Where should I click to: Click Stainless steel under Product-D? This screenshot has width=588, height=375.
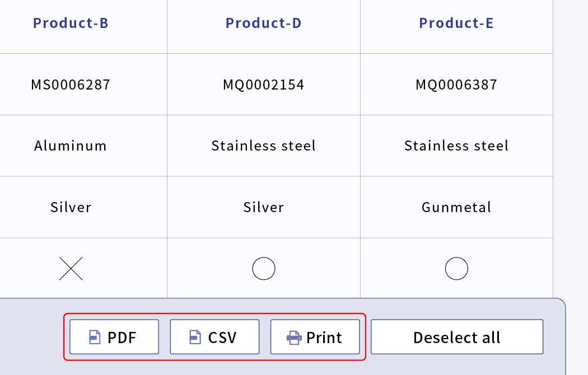[x=264, y=146]
